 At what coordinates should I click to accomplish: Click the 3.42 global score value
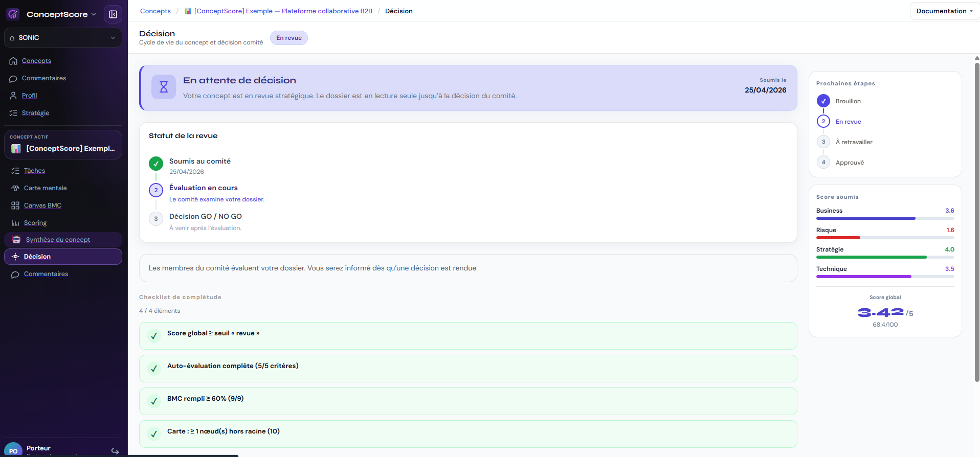click(x=881, y=312)
